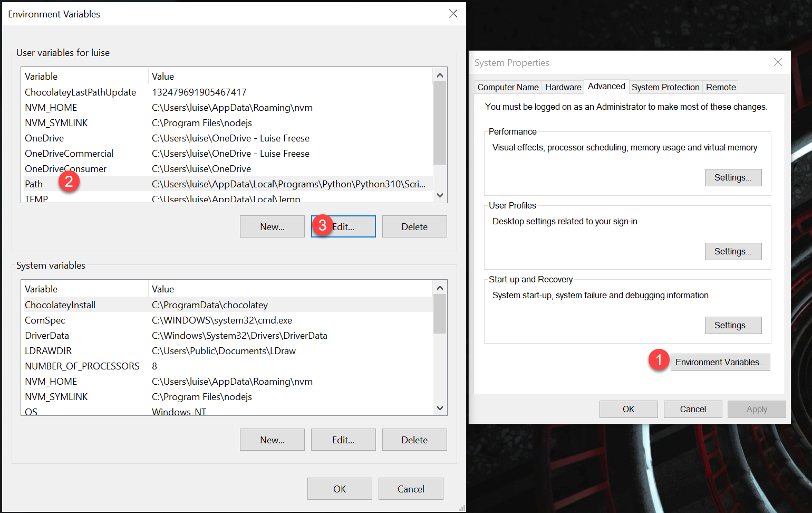Viewport: 812px width, 513px height.
Task: Click Apply in System Properties
Action: tap(757, 409)
